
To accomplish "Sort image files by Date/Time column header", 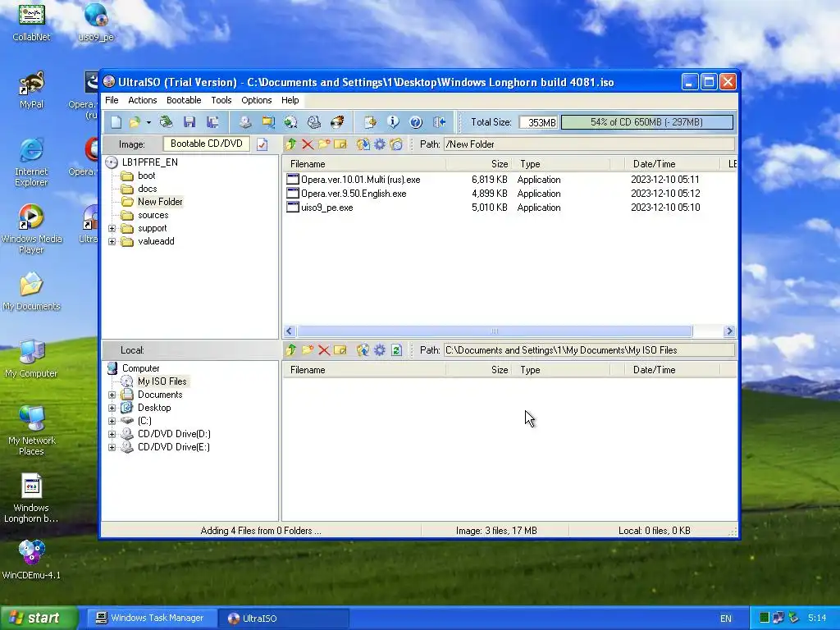I will (673, 164).
